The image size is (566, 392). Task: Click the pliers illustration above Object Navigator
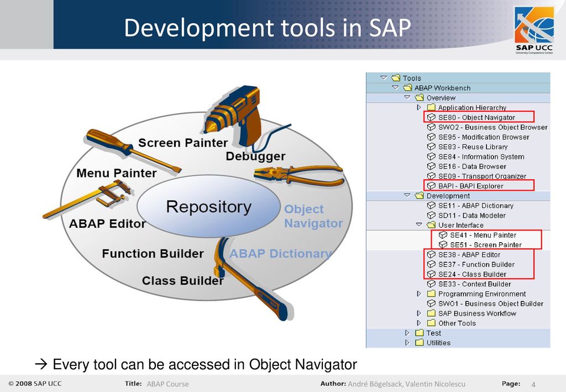[x=299, y=175]
